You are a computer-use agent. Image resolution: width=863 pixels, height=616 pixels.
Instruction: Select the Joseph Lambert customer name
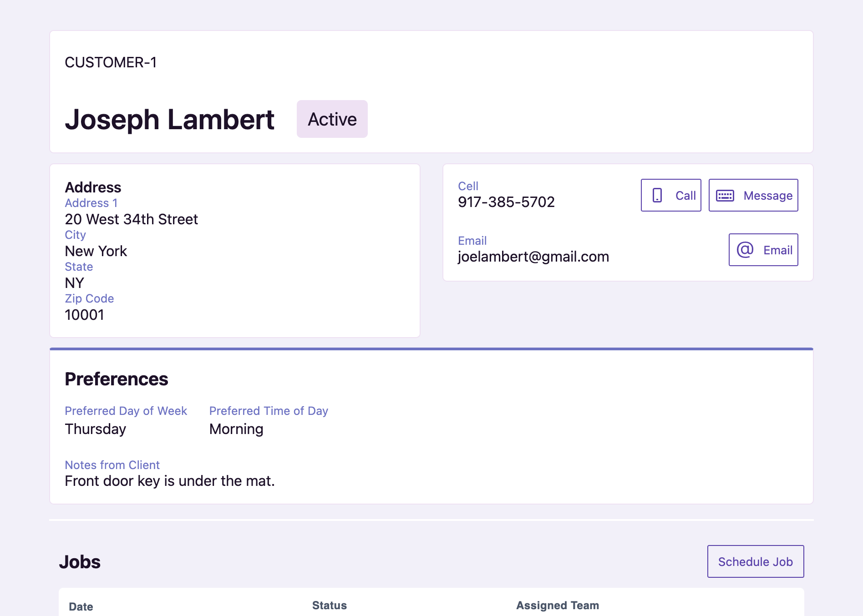(x=169, y=120)
